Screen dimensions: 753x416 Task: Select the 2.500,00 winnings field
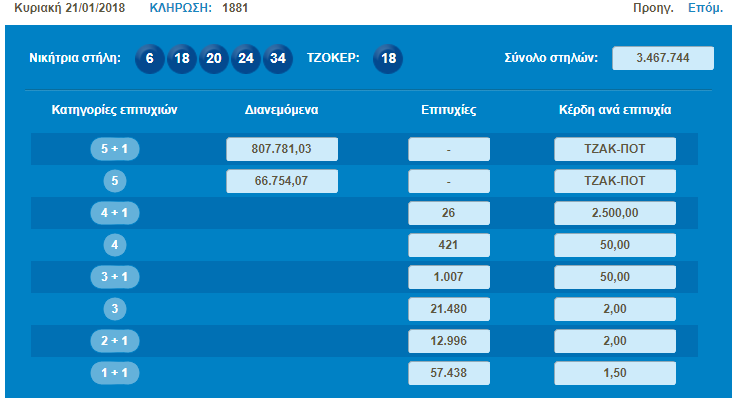click(x=615, y=213)
